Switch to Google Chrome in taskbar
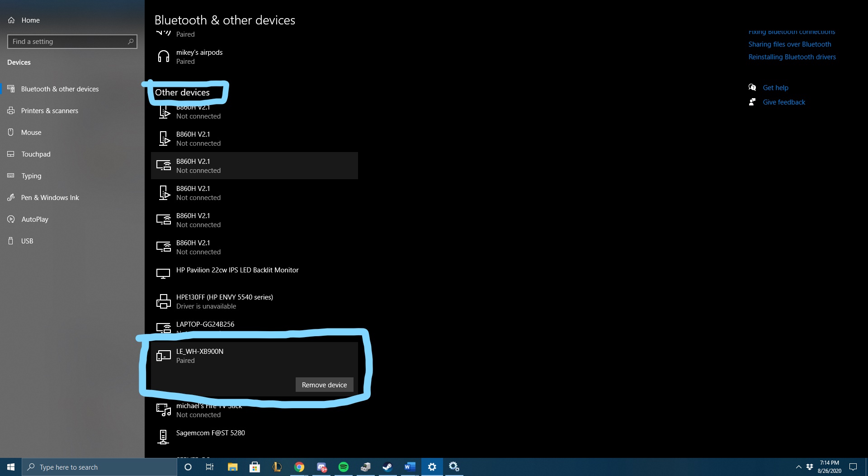Image resolution: width=868 pixels, height=476 pixels. pos(299,467)
